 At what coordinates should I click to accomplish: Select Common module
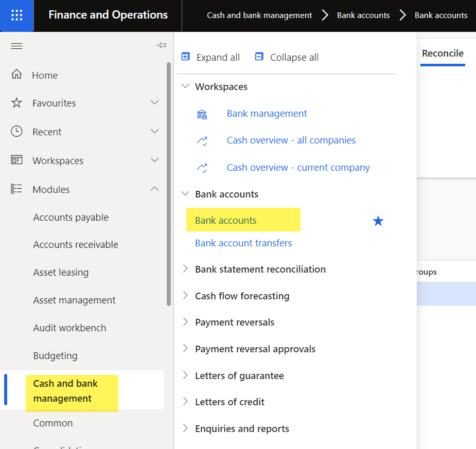[x=53, y=423]
